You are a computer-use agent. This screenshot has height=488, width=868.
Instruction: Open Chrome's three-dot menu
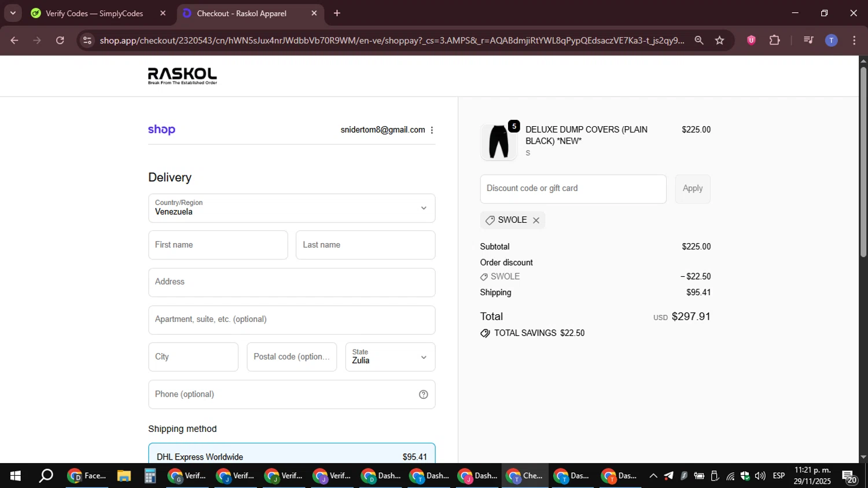coord(854,41)
